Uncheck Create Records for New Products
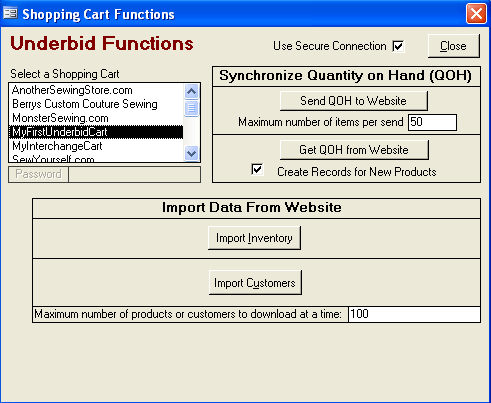 click(257, 169)
